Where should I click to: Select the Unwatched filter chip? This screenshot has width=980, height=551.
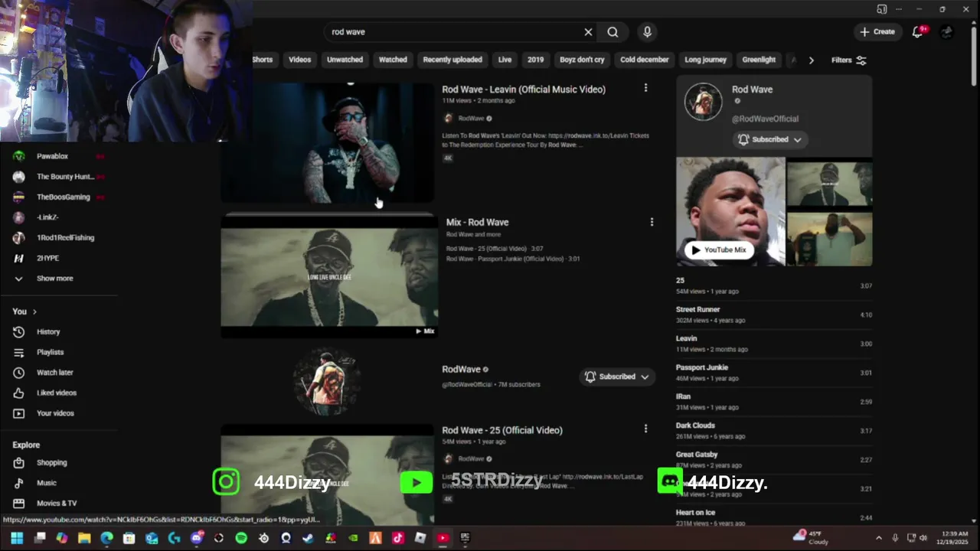345,60
